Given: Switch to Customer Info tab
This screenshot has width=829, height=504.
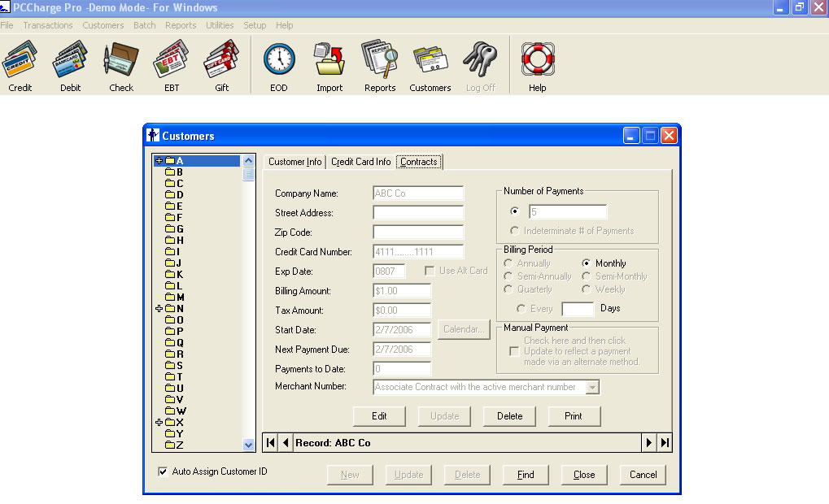Looking at the screenshot, I should [x=295, y=162].
